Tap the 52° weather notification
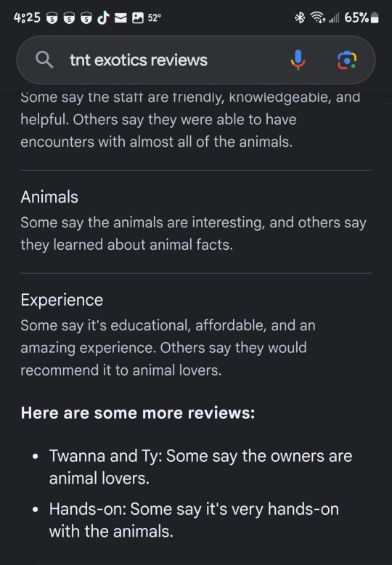The image size is (392, 565). tap(154, 17)
